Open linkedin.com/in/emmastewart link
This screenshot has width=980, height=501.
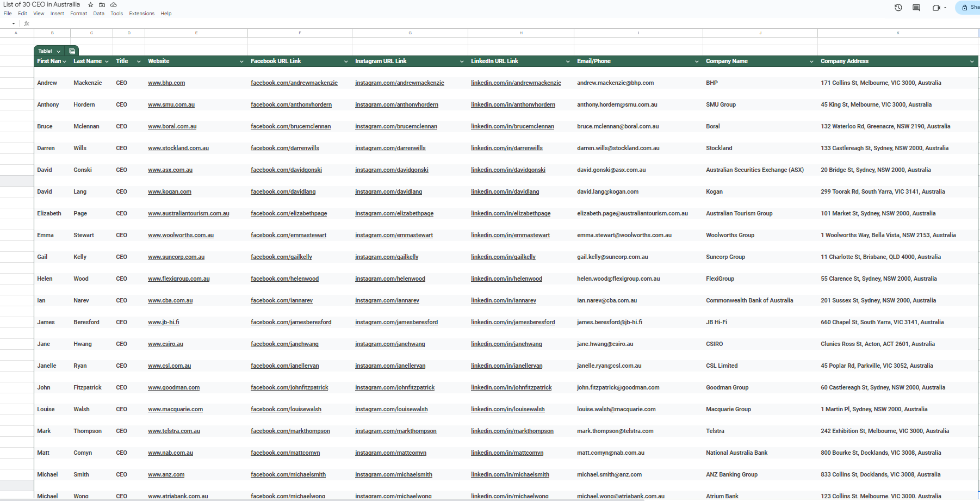tap(510, 236)
